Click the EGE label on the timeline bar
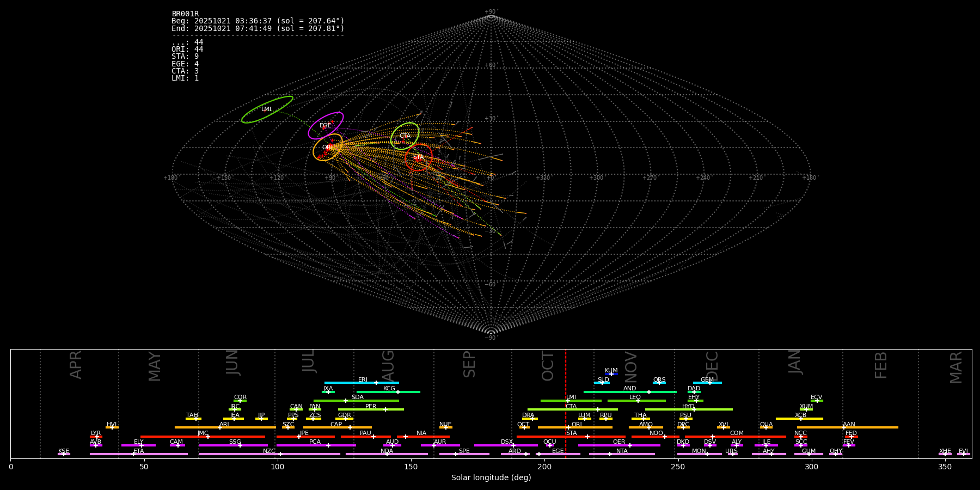Screen dimensions: 980x490 [x=558, y=451]
